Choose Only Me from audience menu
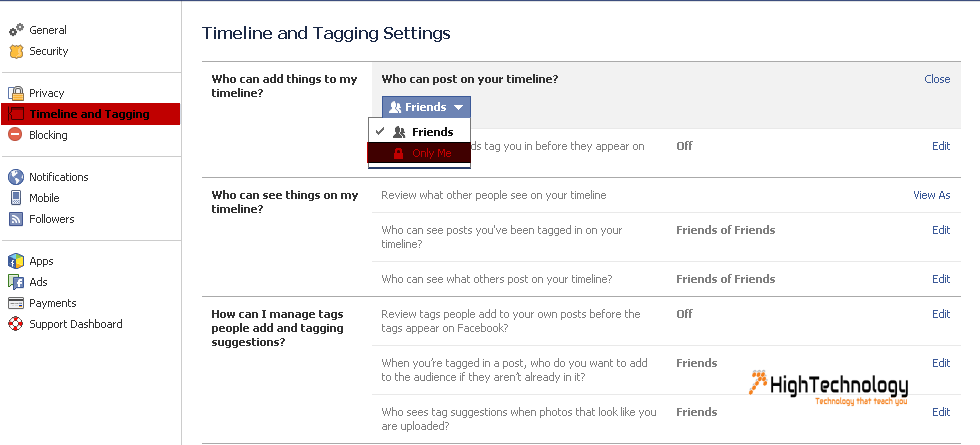The width and height of the screenshot is (980, 445). (x=419, y=153)
